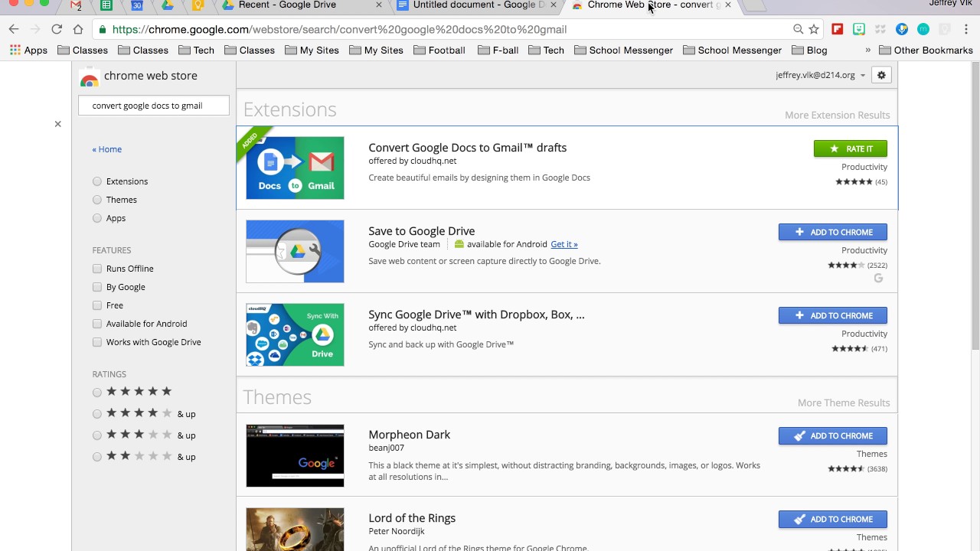980x551 pixels.
Task: Add 'Sync Google Drive with Dropbox' to Chrome
Action: [x=833, y=315]
